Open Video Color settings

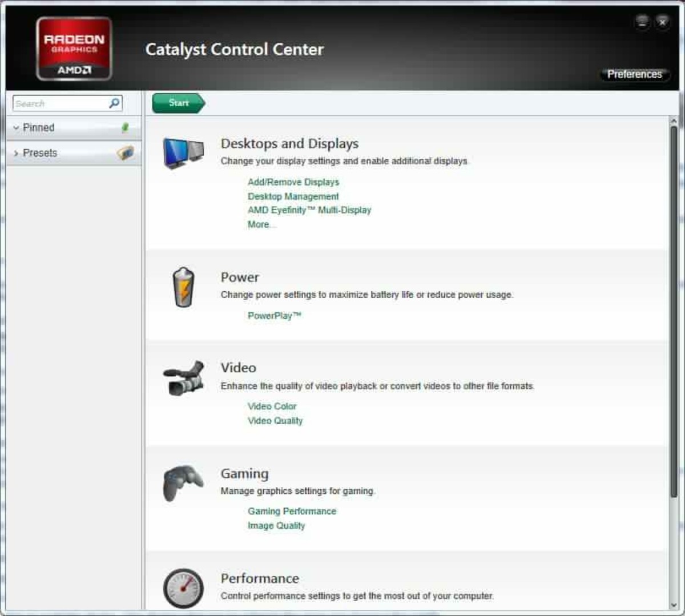[272, 406]
